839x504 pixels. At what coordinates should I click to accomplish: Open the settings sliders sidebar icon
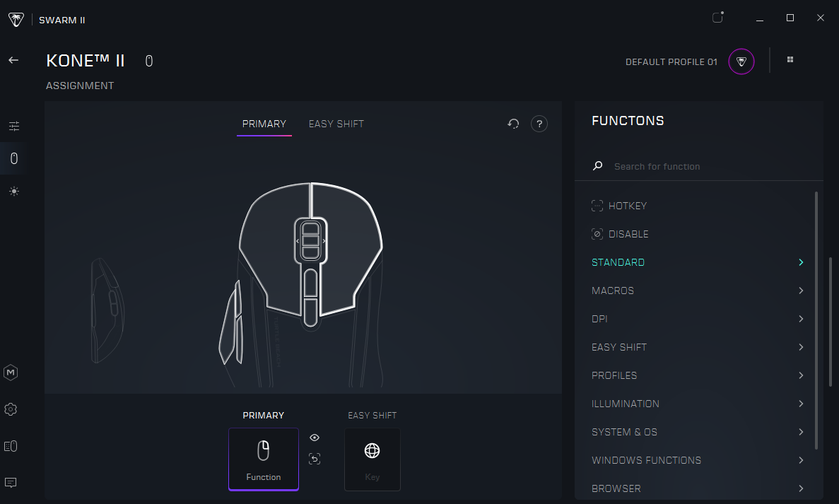pos(14,127)
